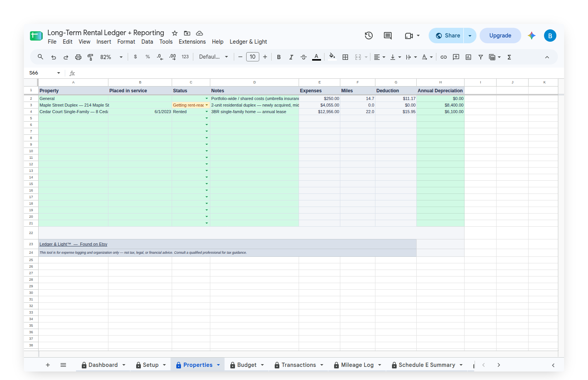Print the spreadsheet using printer icon
This screenshot has height=380, width=588.
78,57
